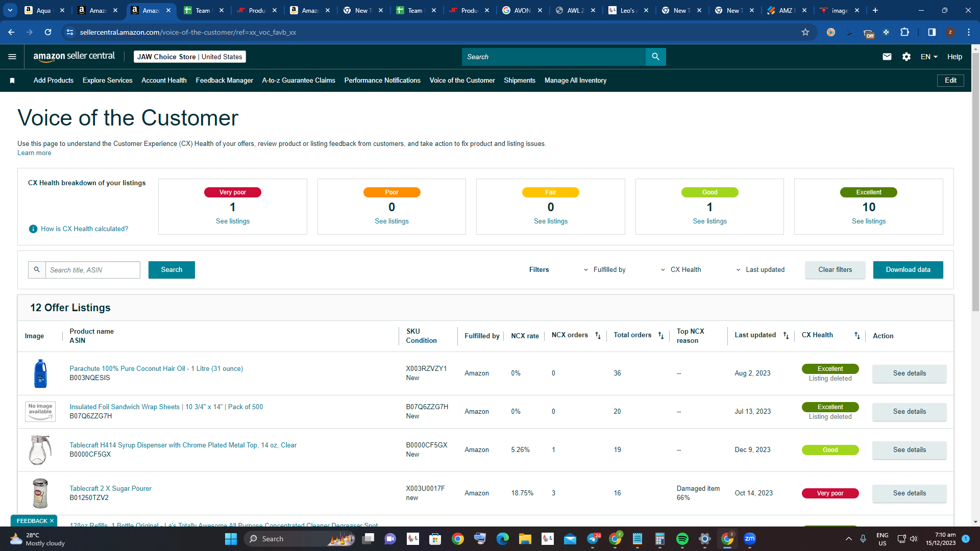Open a new browser tab
Image resolution: width=980 pixels, height=551 pixels.
(x=875, y=10)
